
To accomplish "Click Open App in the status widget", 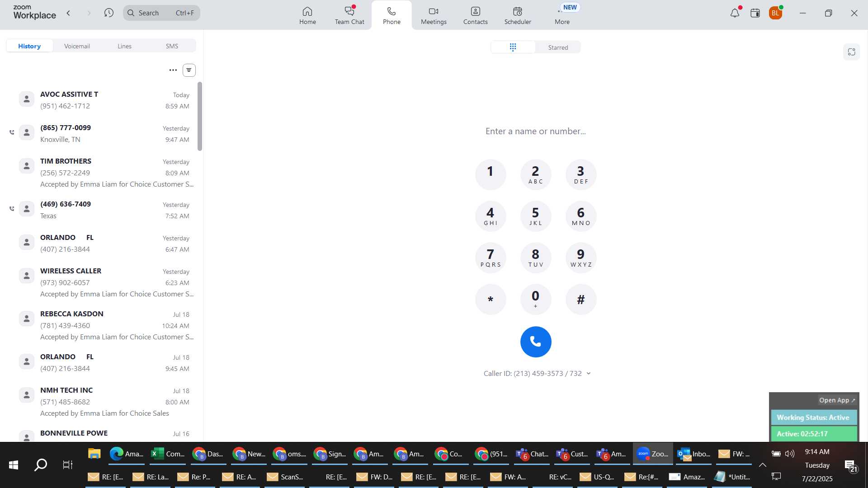I will 837,400.
